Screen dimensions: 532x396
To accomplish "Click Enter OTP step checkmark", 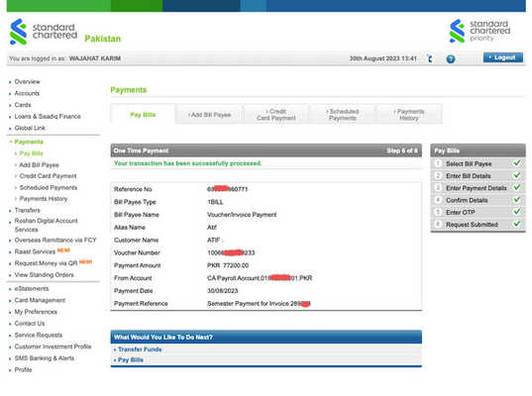I will pos(517,212).
